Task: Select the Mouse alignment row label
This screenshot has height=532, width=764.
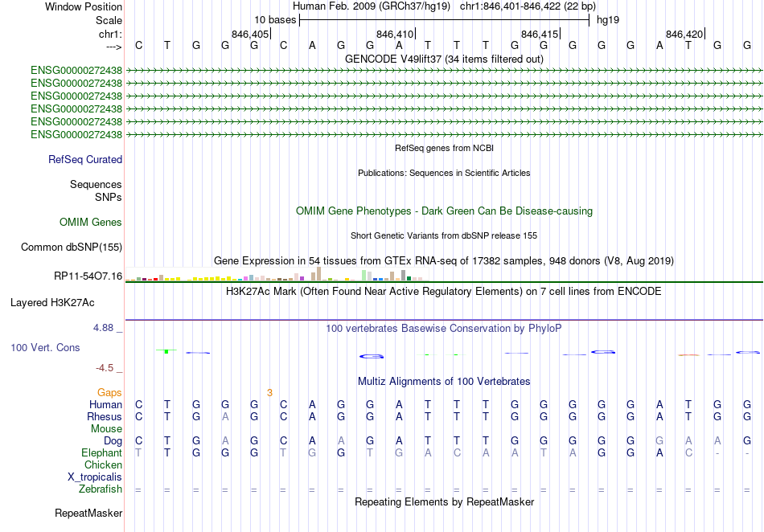Action: [106, 429]
